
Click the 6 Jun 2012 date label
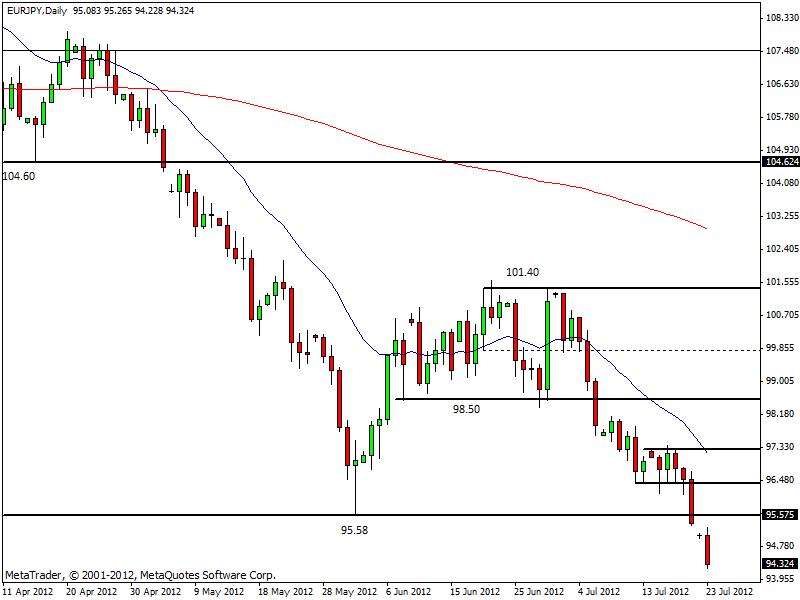click(410, 592)
